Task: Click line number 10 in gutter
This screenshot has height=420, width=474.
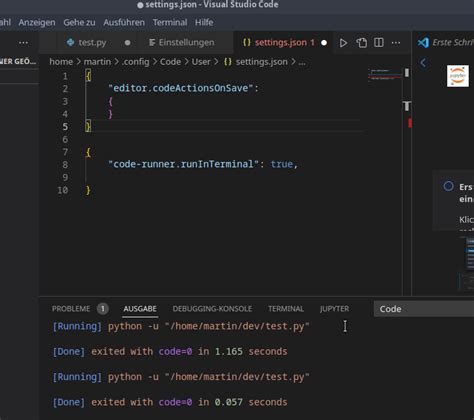Action: [63, 190]
